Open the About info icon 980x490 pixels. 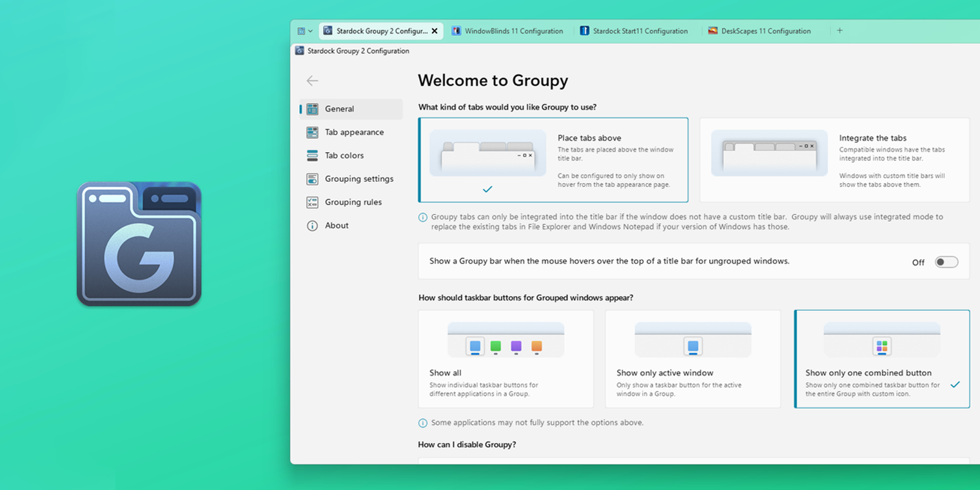point(313,225)
